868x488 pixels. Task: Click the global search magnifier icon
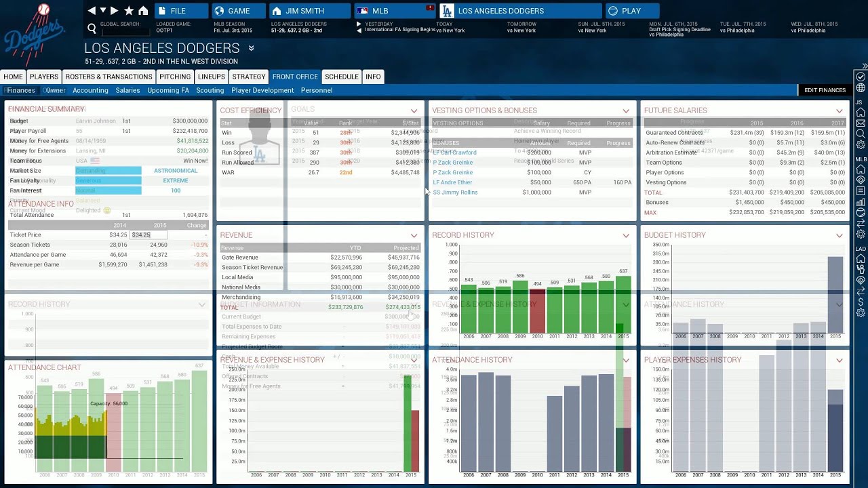(92, 28)
